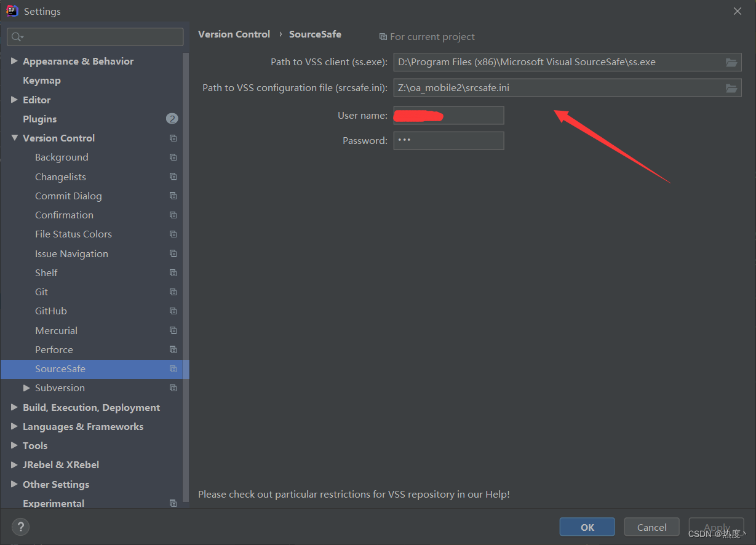
Task: Collapse the Version Control section
Action: [14, 138]
